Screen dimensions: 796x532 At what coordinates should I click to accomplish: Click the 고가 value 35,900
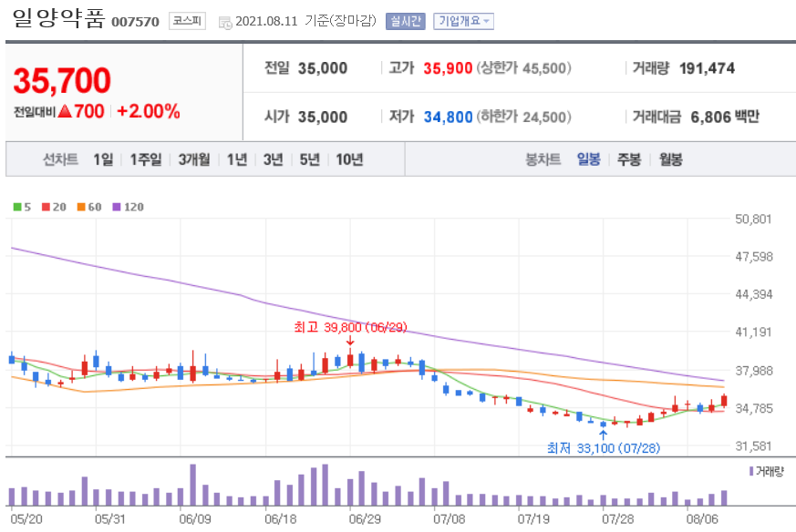448,68
